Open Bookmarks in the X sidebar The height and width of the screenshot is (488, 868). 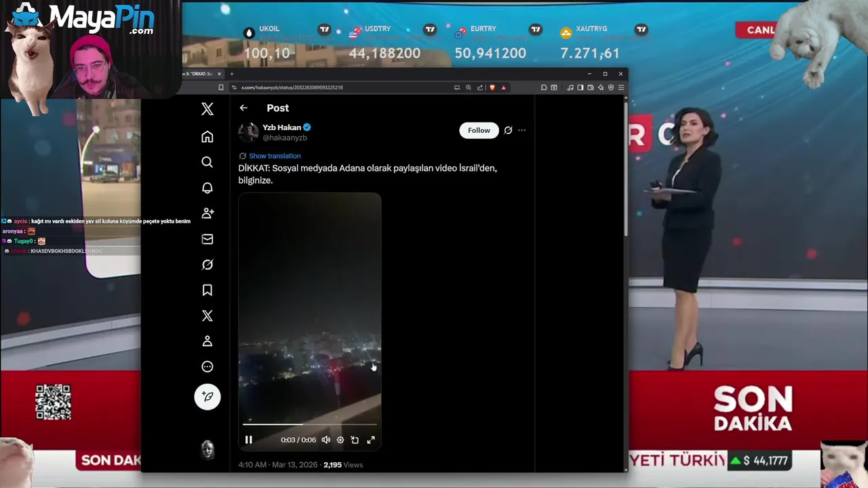click(208, 290)
